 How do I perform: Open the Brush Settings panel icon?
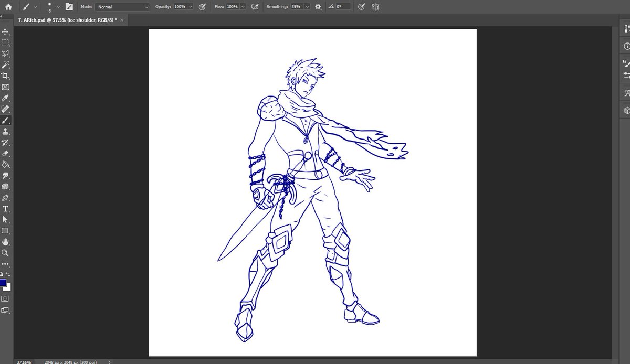click(x=69, y=7)
